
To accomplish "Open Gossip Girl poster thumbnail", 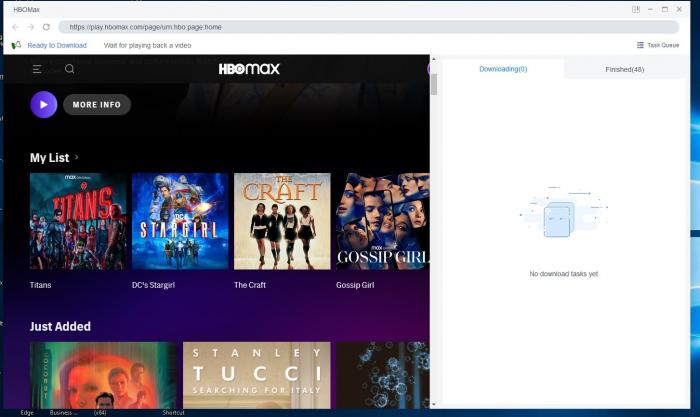I will click(x=383, y=221).
